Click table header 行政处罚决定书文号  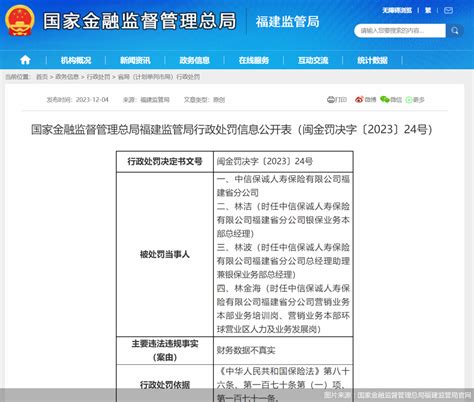point(165,162)
